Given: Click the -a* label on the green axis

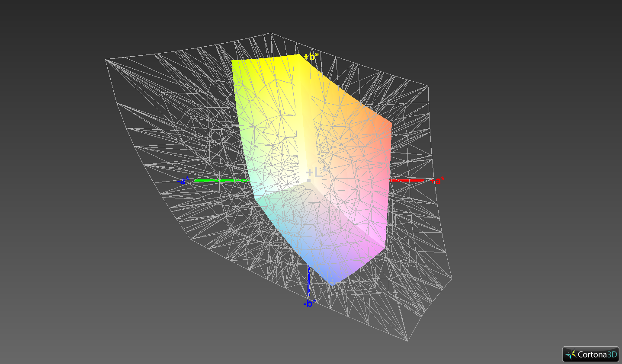Looking at the screenshot, I should [x=183, y=181].
